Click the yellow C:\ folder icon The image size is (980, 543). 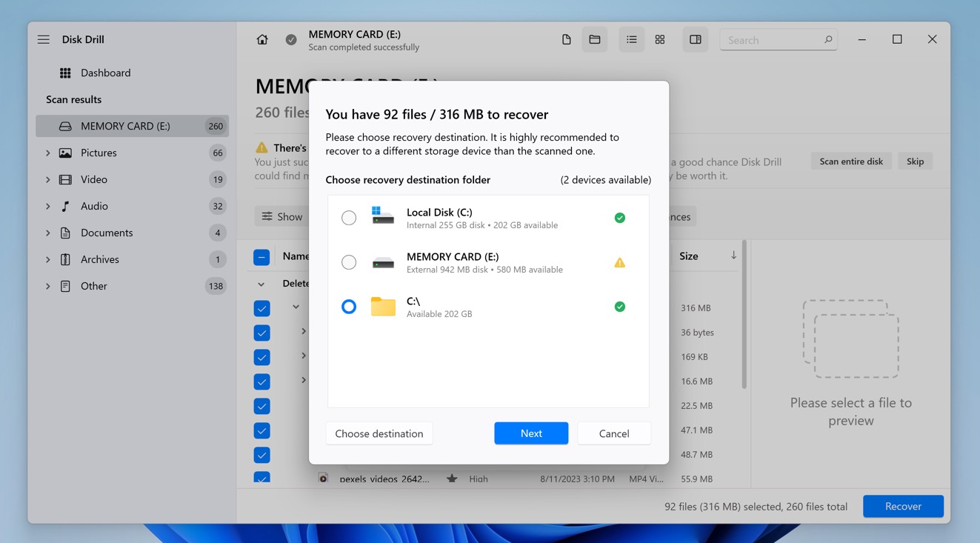383,307
